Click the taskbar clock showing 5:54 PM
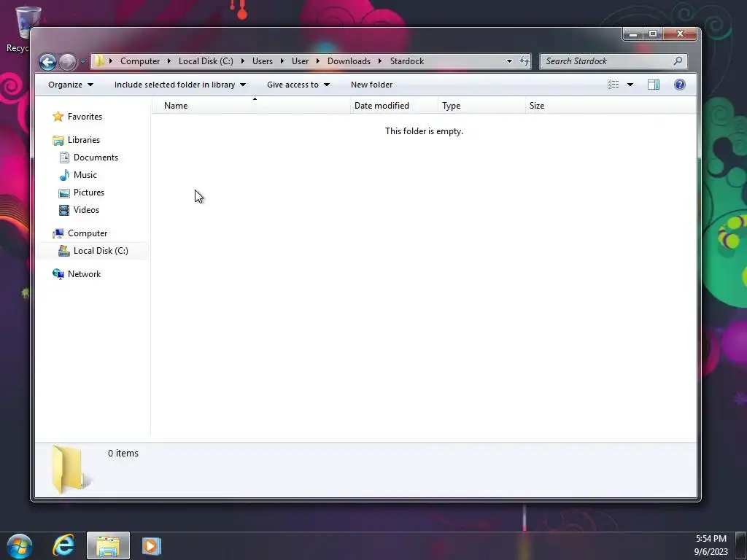747x560 pixels. coord(711,539)
